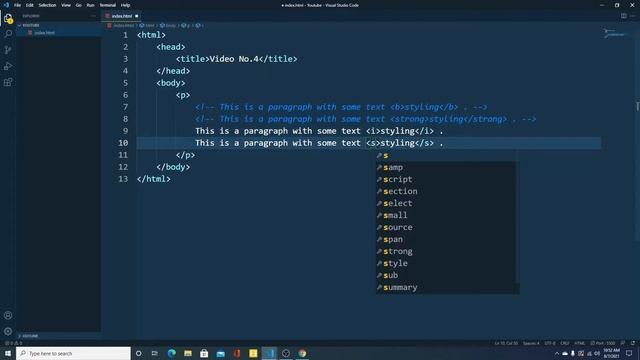Open the Explorer view in activity bar
Viewport: 640px width, 360px height.
8,18
